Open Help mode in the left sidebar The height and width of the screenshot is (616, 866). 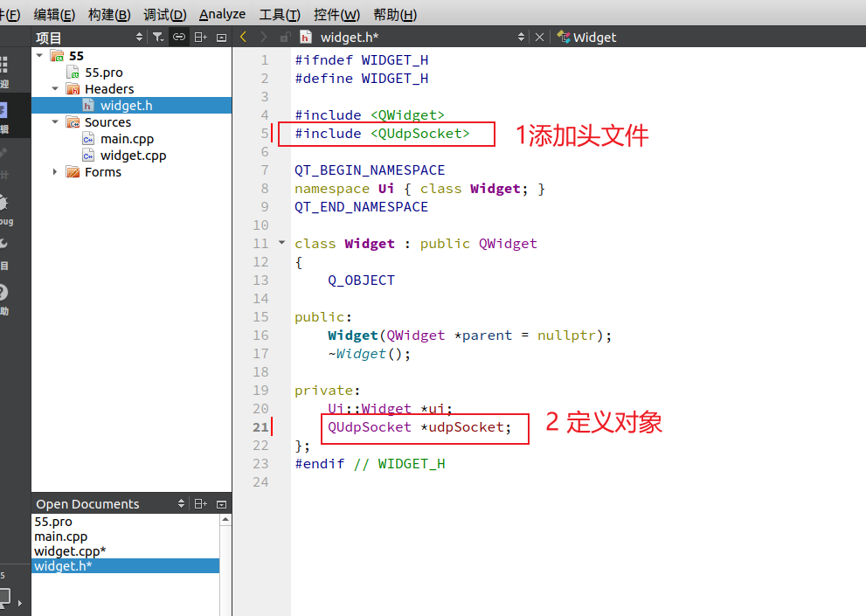coord(4,300)
